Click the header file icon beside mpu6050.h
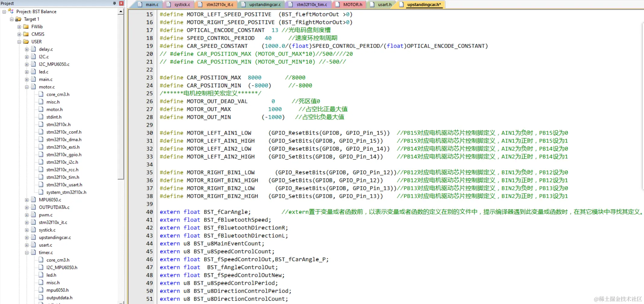 pyautogui.click(x=41, y=290)
